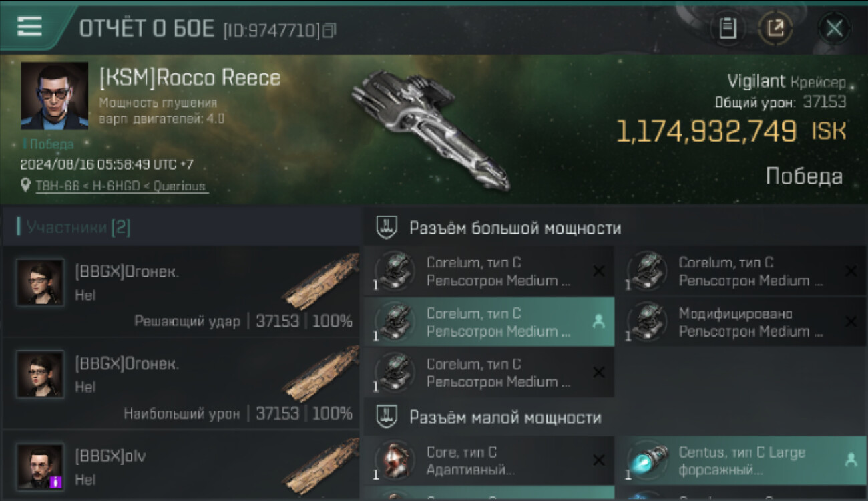Image resolution: width=868 pixels, height=501 pixels.
Task: Open the first Огонек participant portrait
Action: point(41,283)
